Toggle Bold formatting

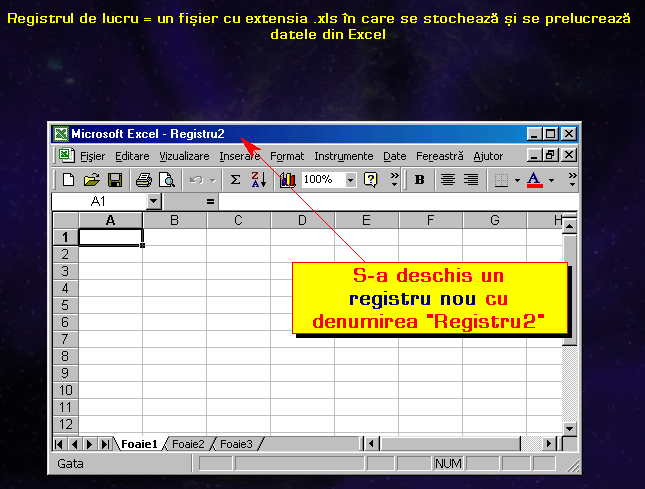point(420,180)
